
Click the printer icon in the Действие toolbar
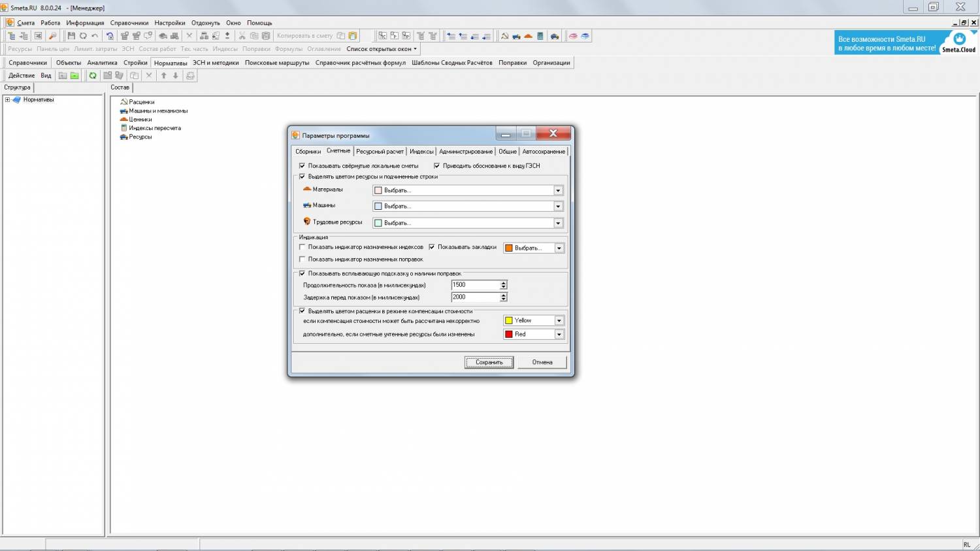coord(190,76)
